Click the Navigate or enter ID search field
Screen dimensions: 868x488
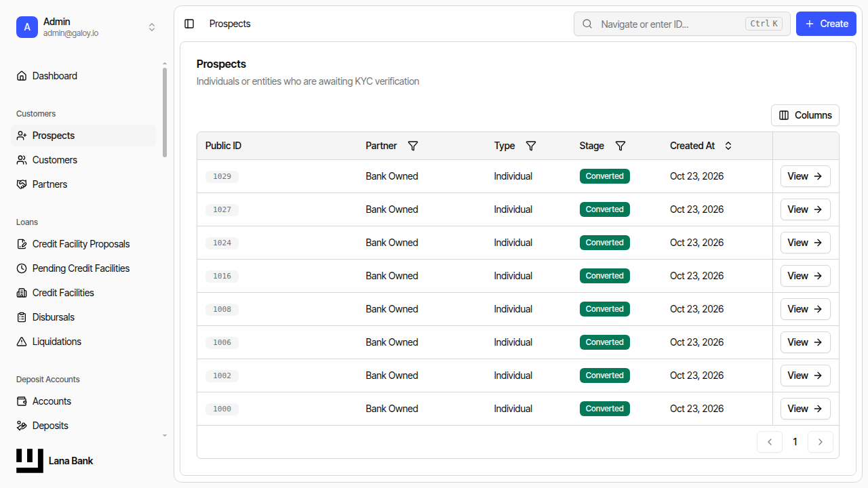(x=682, y=24)
